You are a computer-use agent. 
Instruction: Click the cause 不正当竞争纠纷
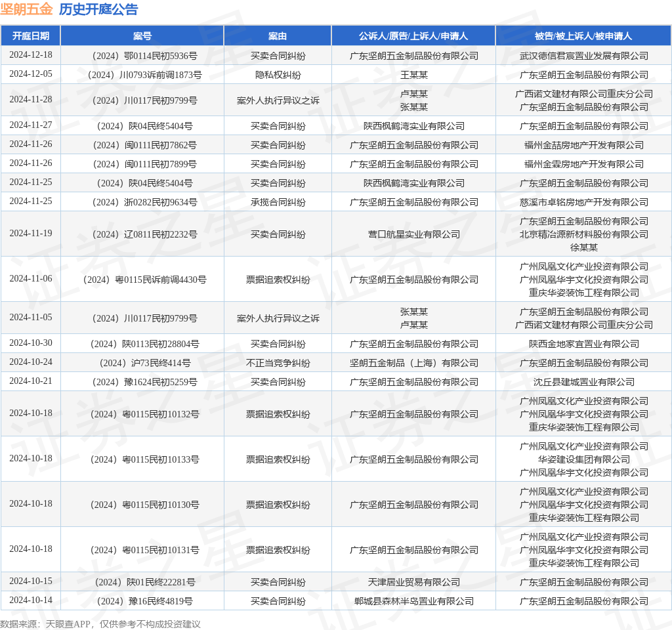(x=278, y=362)
